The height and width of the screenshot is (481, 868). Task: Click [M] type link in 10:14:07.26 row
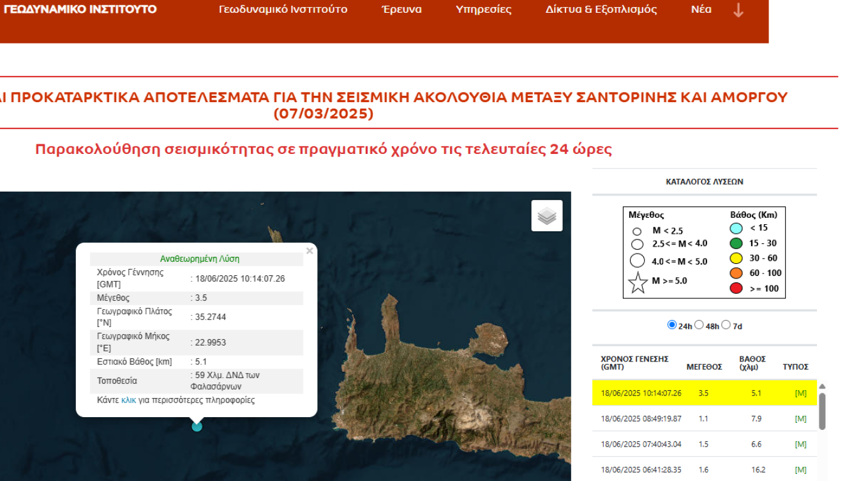pyautogui.click(x=800, y=393)
